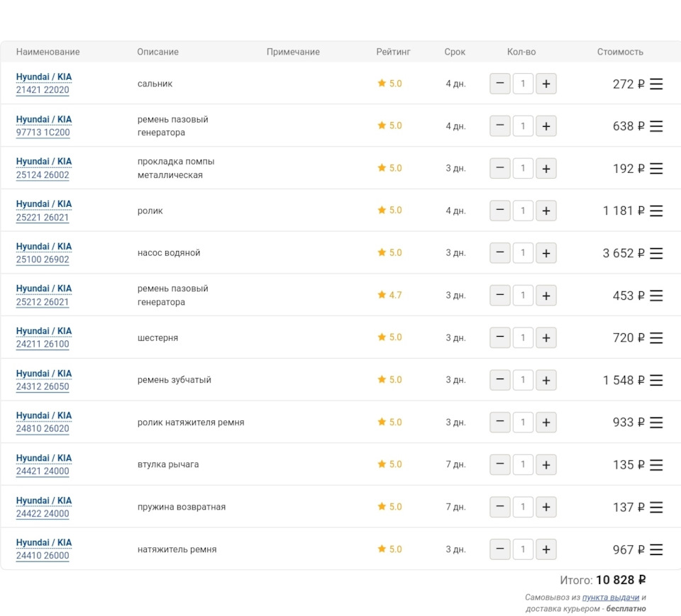Screen dimensions: 681x616
Task: Decrease quantity of ролик натяжителя ремня
Action: tap(500, 422)
